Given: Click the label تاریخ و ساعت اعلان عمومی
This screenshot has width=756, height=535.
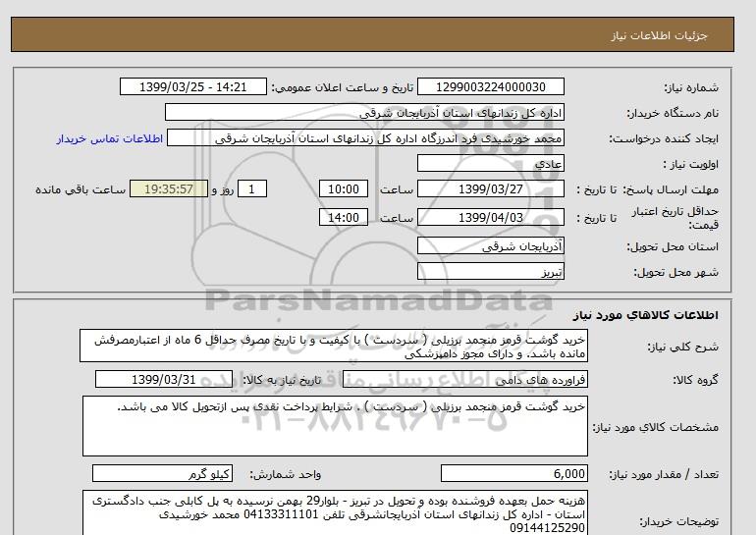Looking at the screenshot, I should tap(343, 87).
